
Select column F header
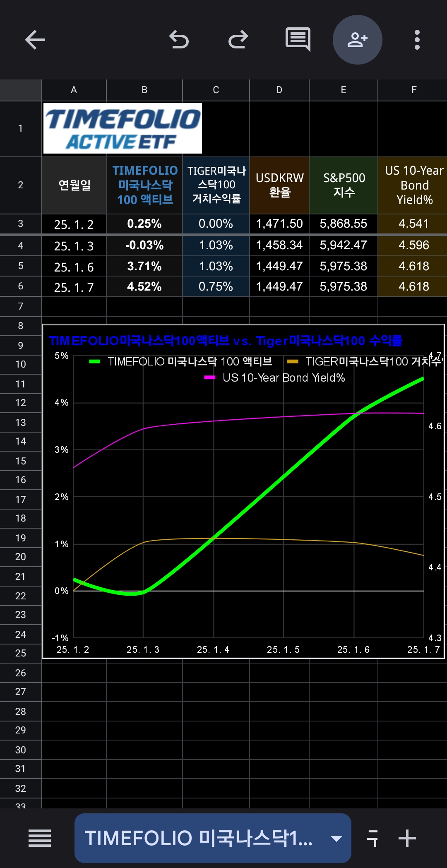(413, 90)
